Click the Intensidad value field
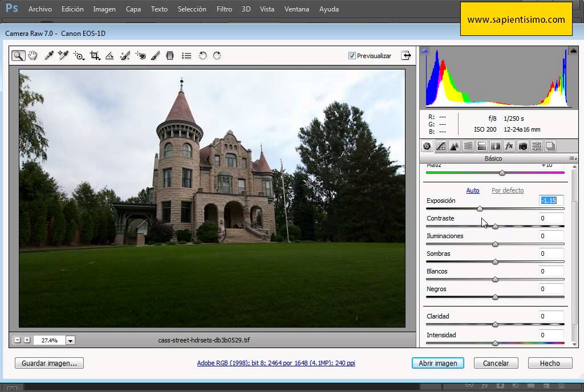The height and width of the screenshot is (392, 584). point(551,335)
